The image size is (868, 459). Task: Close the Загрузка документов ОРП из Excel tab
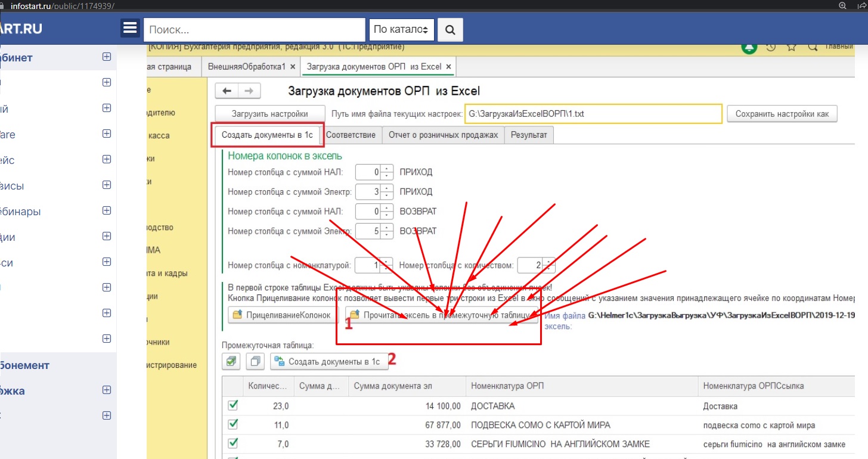coord(449,67)
